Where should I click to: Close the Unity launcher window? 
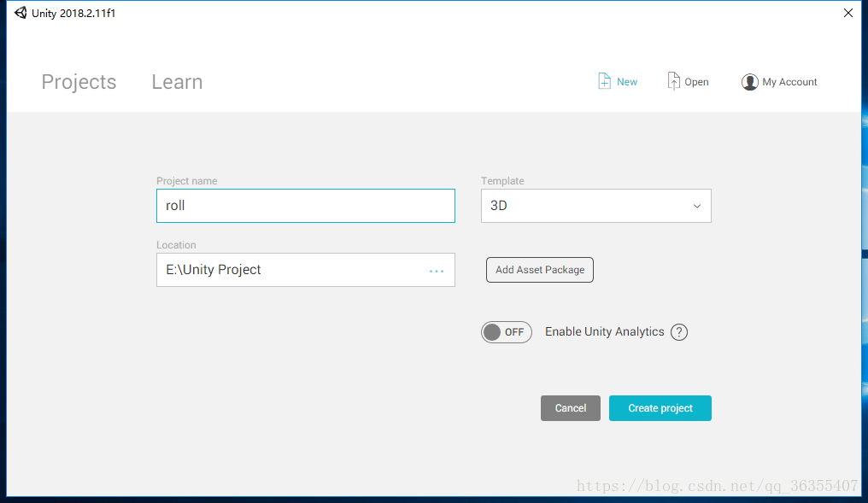click(848, 13)
